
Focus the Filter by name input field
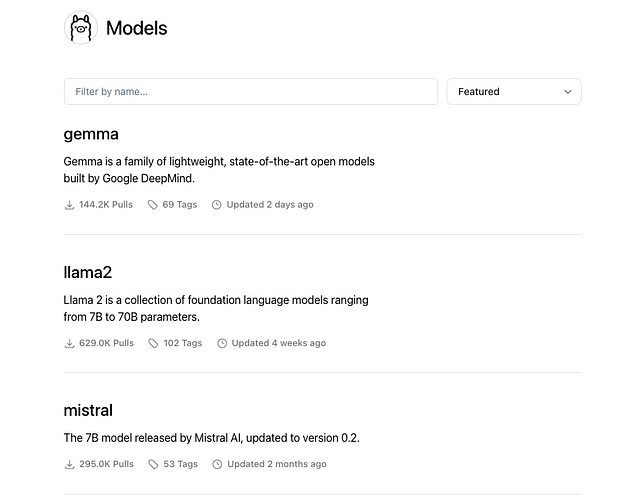(250, 92)
